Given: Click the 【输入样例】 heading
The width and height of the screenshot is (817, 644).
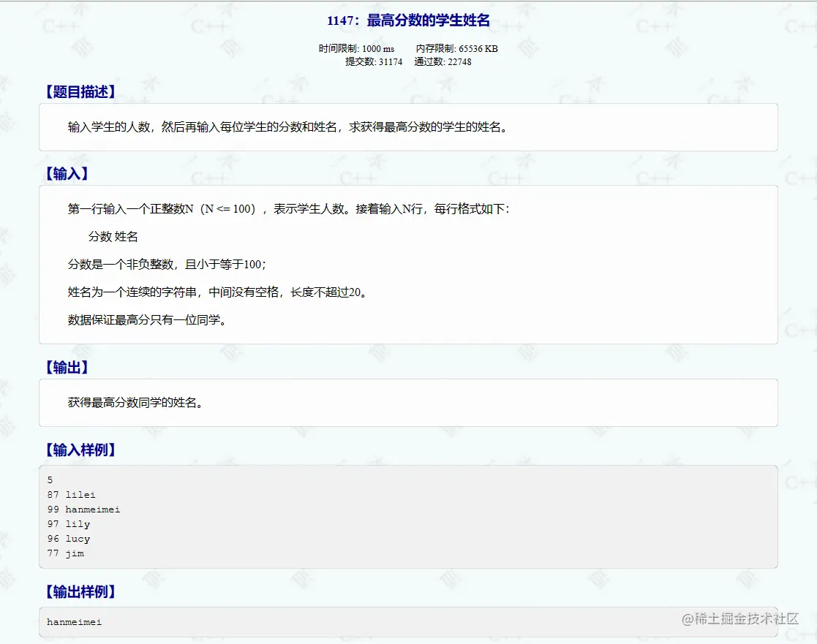Looking at the screenshot, I should (x=80, y=450).
